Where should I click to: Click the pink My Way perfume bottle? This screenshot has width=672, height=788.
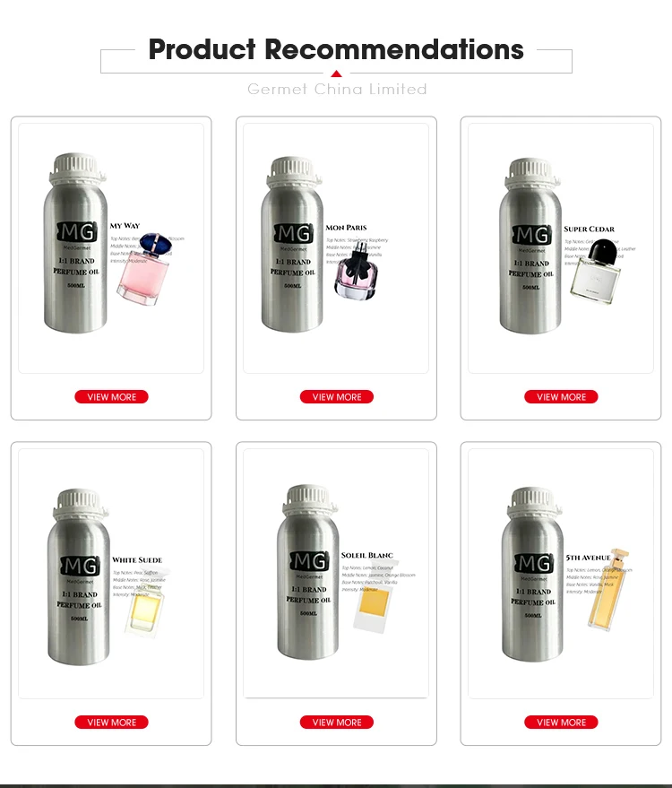pyautogui.click(x=144, y=269)
